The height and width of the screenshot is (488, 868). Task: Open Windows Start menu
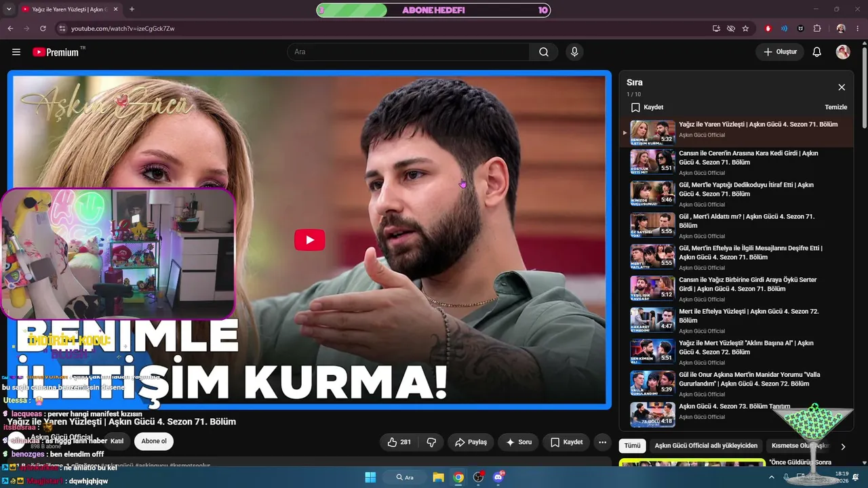point(370,477)
